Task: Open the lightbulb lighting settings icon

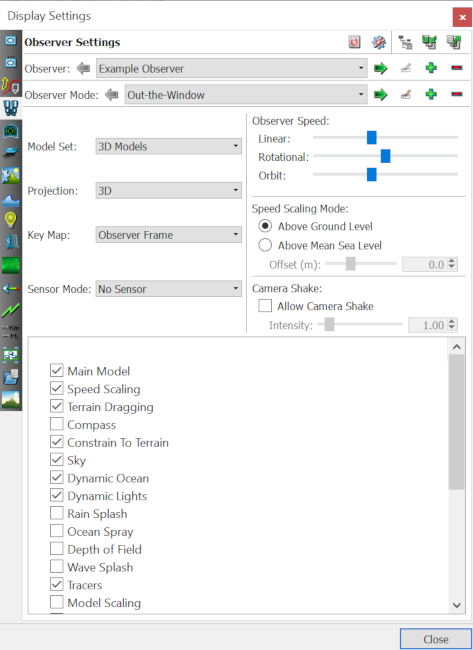Action: click(11, 220)
